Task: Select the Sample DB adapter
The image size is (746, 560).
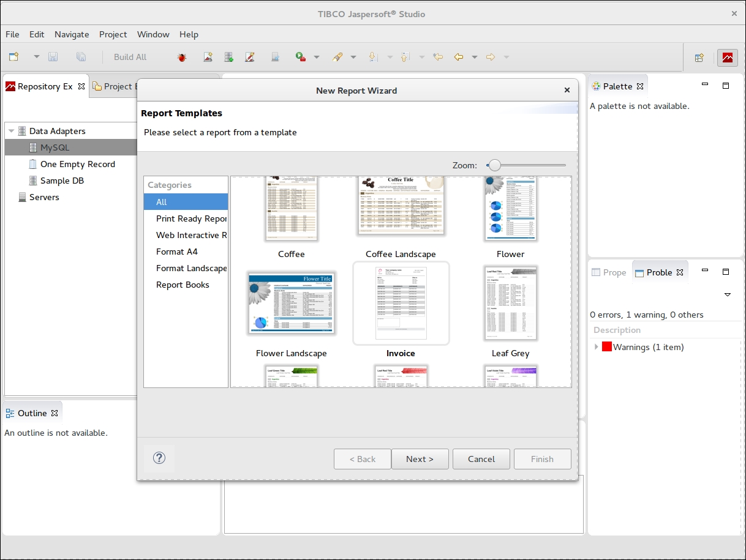Action: point(62,181)
